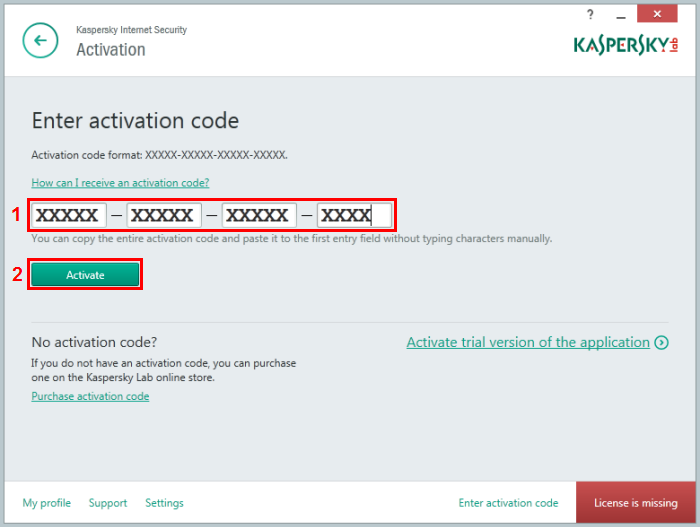Image resolution: width=700 pixels, height=527 pixels.
Task: Go back using the circular arrow button
Action: click(x=40, y=41)
